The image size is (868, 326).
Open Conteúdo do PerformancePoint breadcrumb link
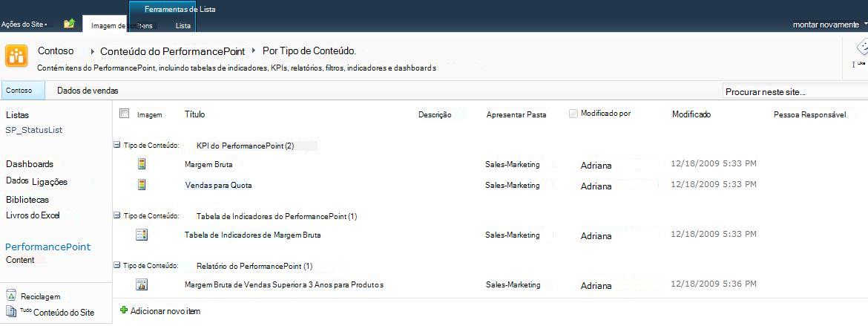(x=172, y=51)
